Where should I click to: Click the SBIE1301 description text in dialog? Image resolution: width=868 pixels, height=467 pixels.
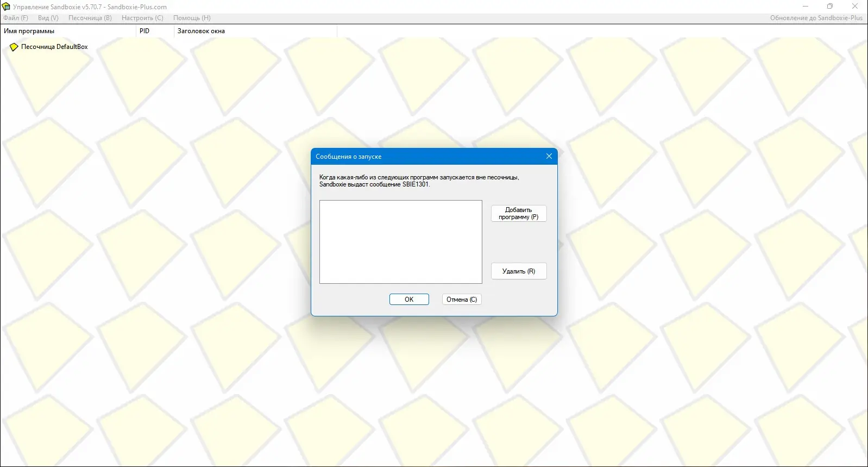(x=419, y=181)
